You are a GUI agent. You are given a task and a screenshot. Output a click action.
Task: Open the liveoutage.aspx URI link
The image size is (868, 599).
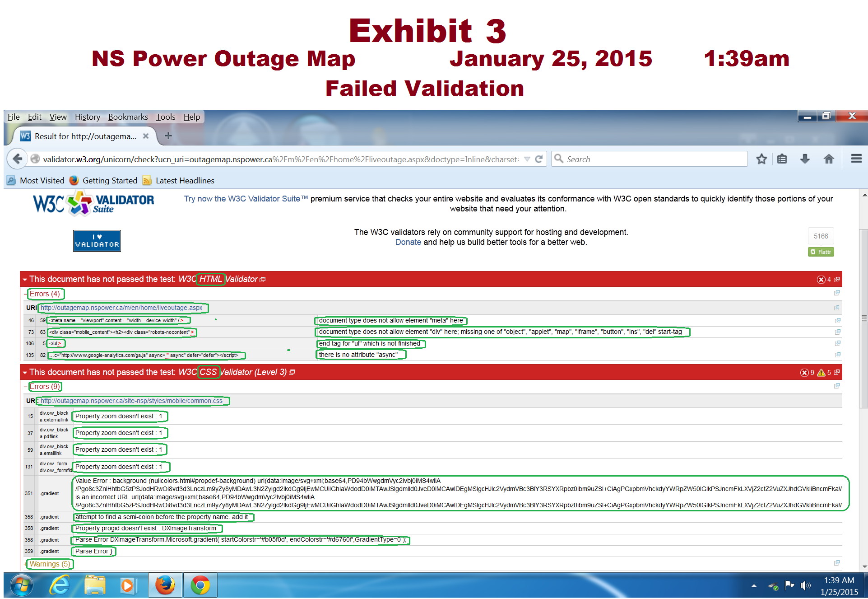[x=121, y=308]
